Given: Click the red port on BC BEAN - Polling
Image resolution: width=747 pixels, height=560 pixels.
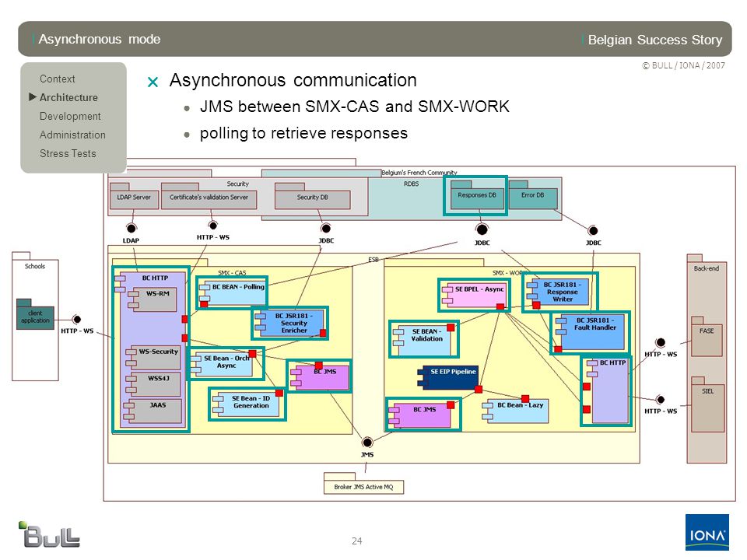Looking at the screenshot, I should tap(204, 304).
